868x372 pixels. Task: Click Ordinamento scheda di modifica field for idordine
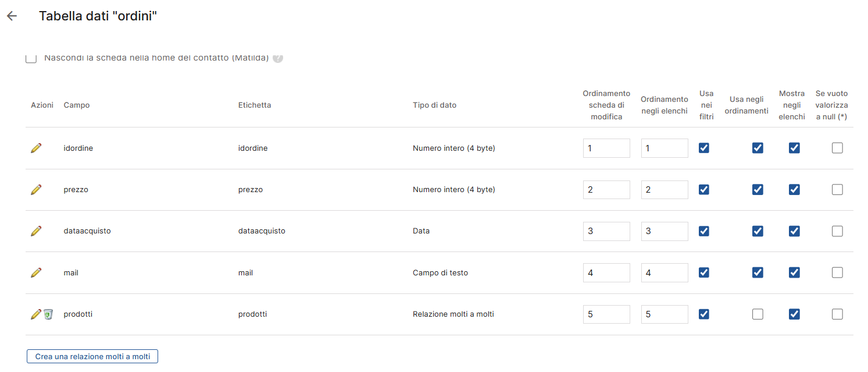tap(606, 148)
